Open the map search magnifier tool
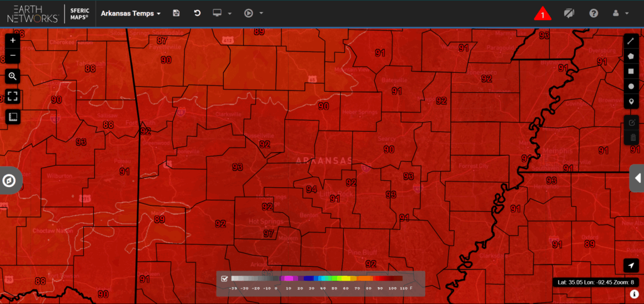This screenshot has height=304, width=644. coord(13,77)
